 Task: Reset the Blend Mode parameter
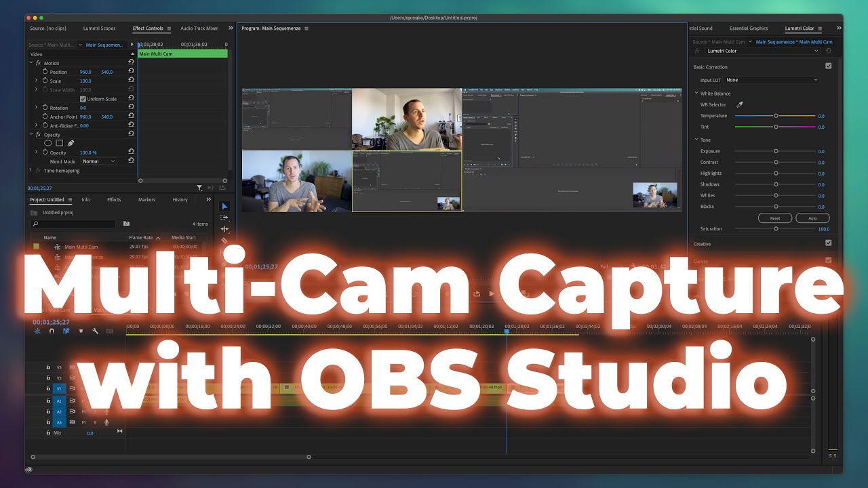pyautogui.click(x=130, y=161)
